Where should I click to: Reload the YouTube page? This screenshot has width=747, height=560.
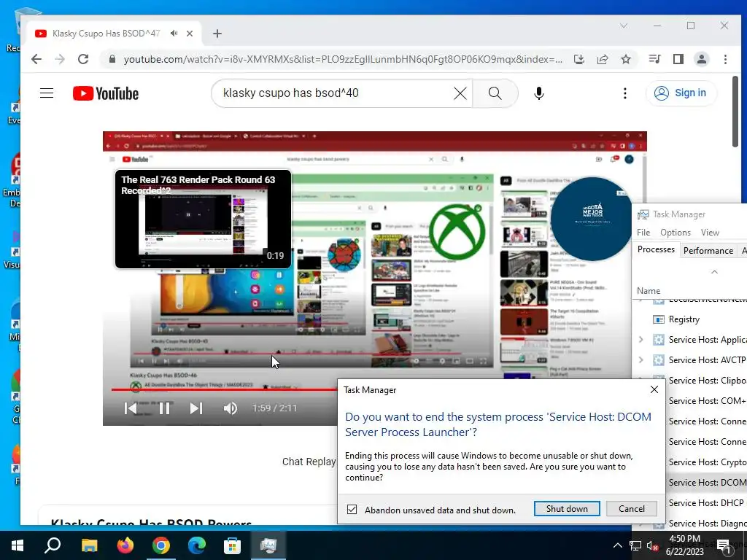[83, 59]
